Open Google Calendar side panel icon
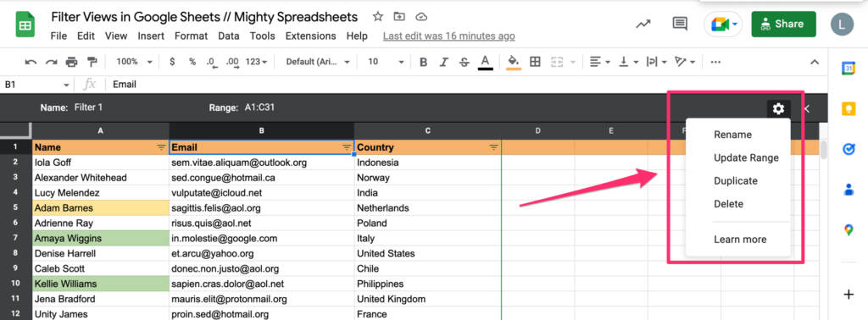 point(849,68)
